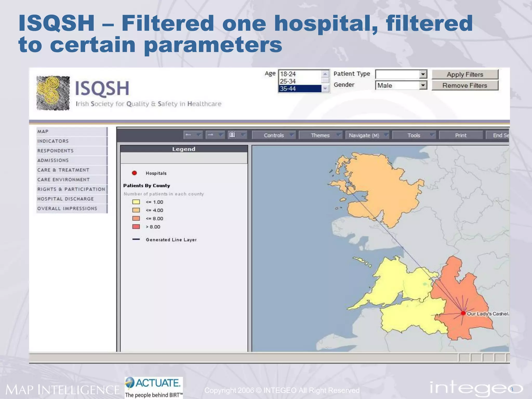
Task: Open the Gender dropdown showing Male
Action: click(401, 85)
